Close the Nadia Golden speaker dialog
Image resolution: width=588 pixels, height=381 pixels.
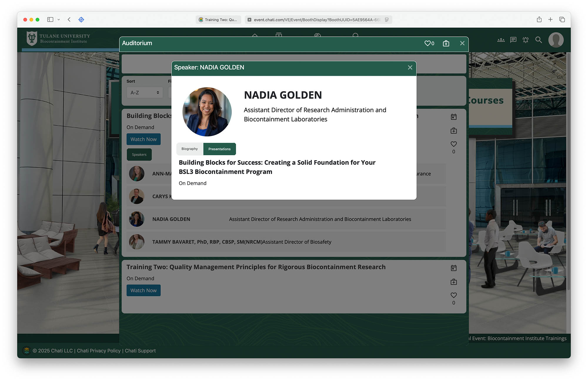pyautogui.click(x=410, y=68)
